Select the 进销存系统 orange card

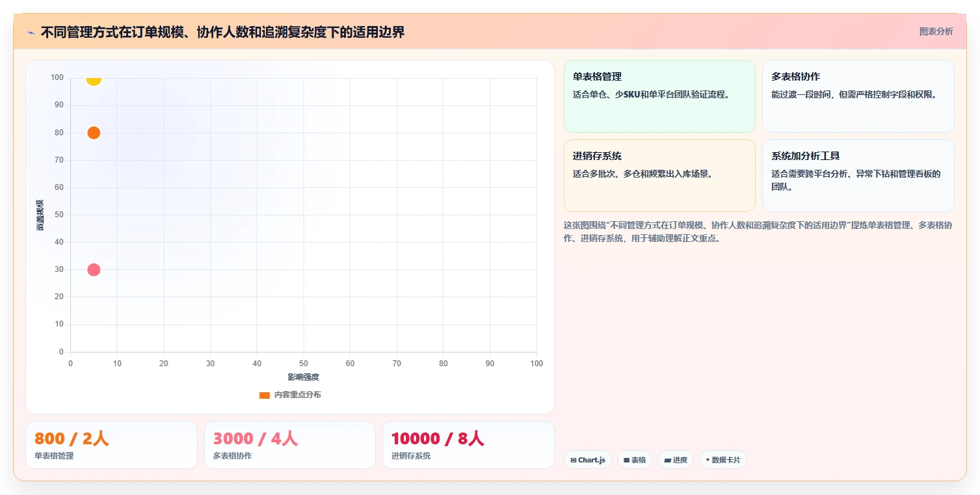(x=659, y=176)
